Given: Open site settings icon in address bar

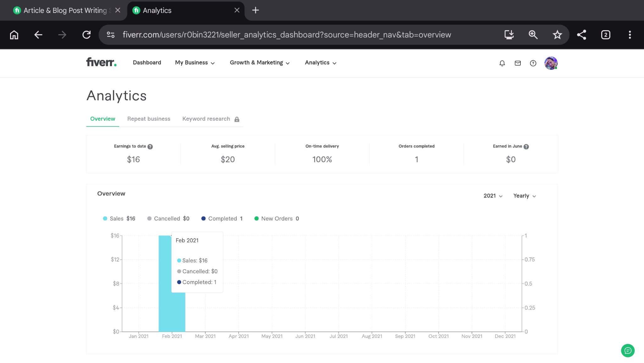Looking at the screenshot, I should pos(111,35).
